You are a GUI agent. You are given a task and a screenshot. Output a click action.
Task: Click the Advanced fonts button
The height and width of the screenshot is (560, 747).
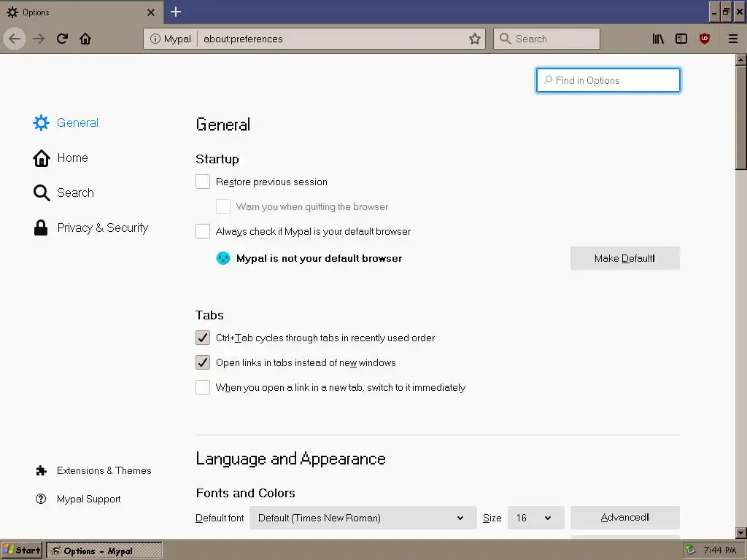point(624,518)
